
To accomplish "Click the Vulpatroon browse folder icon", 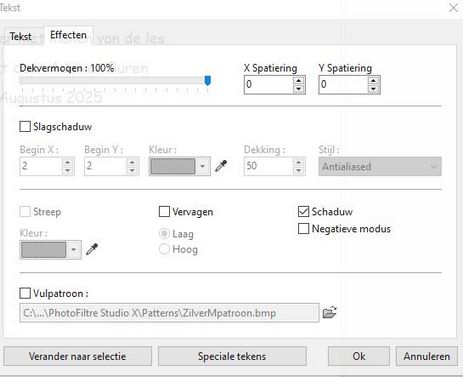I will tap(329, 313).
